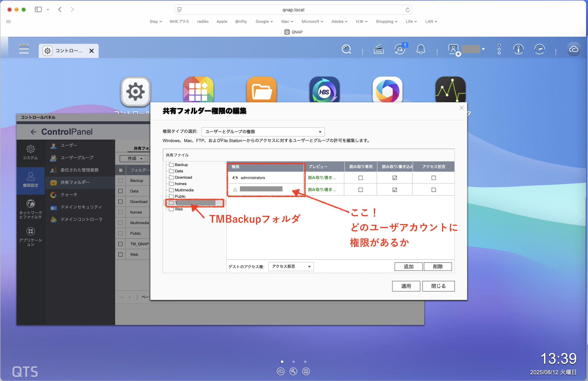The width and height of the screenshot is (588, 381).
Task: Select ユーザーグループ in the sidebar menu
Action: (x=77, y=158)
